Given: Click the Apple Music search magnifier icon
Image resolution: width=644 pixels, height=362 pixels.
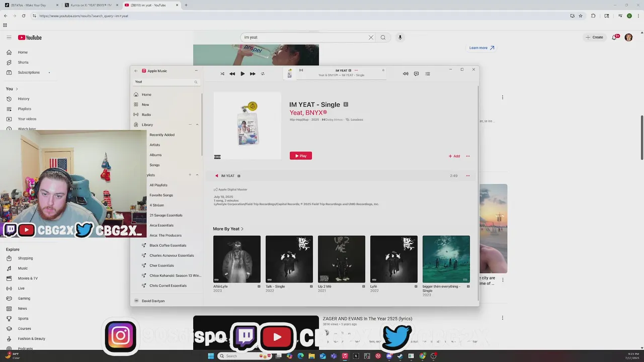Looking at the screenshot, I should coord(196,82).
